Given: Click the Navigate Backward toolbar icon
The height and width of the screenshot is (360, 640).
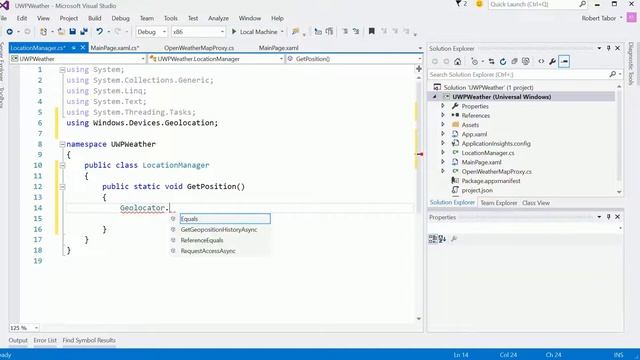Looking at the screenshot, I should [9, 31].
